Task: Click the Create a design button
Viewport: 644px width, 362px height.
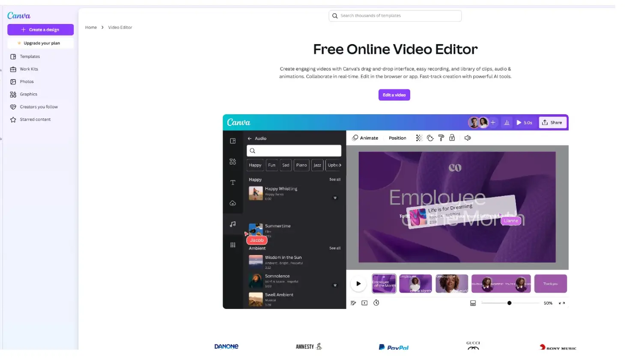Action: pyautogui.click(x=40, y=30)
